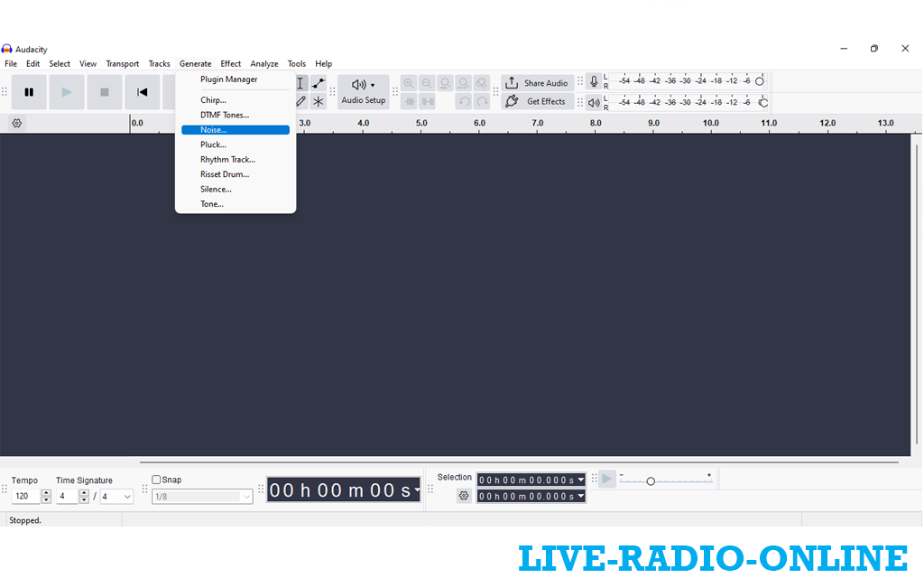This screenshot has width=924, height=578.
Task: Click the record meter microphone icon
Action: click(594, 81)
